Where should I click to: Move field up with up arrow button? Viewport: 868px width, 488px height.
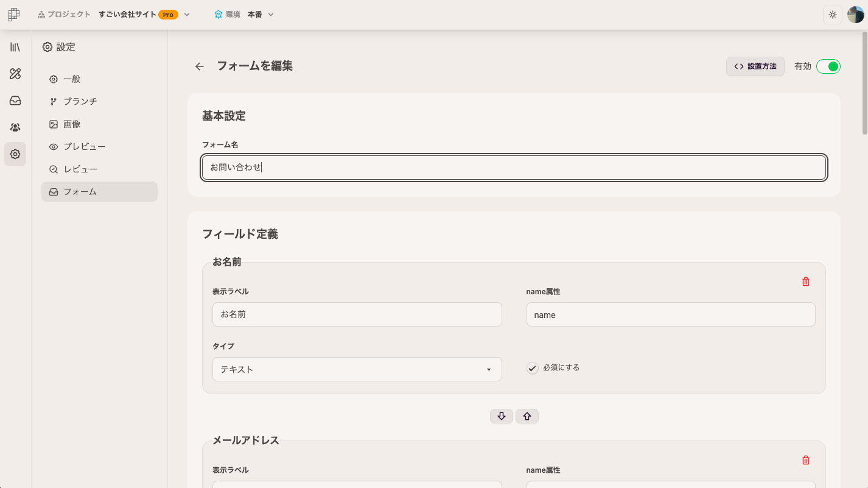coord(527,416)
